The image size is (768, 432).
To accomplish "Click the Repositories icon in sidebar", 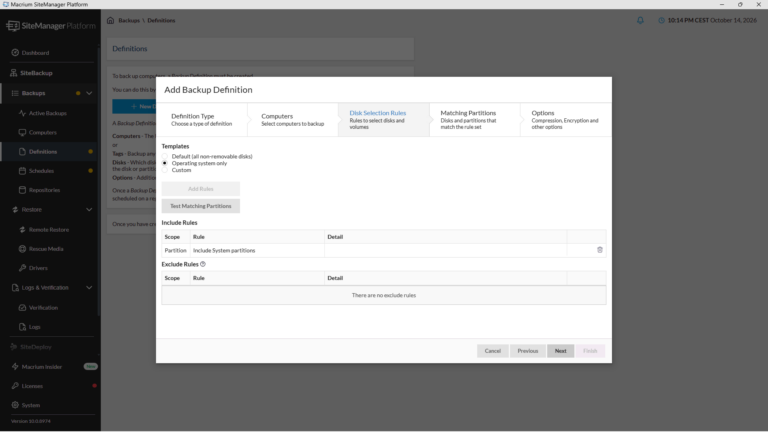I will (x=22, y=190).
